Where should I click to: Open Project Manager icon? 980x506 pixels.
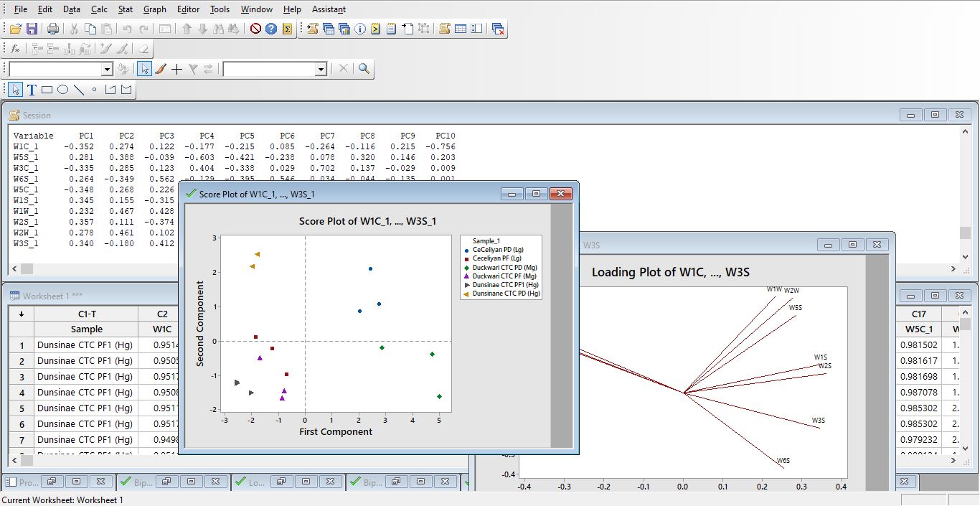(x=476, y=29)
